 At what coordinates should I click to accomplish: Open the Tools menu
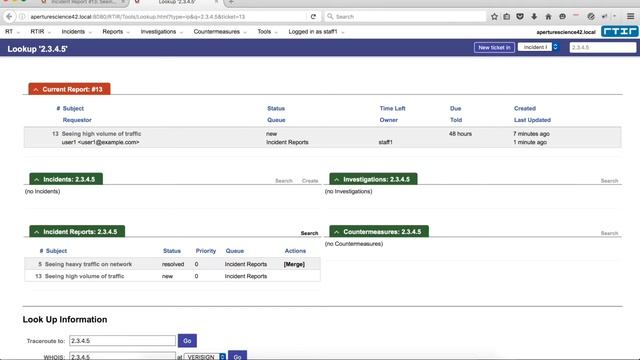pyautogui.click(x=267, y=32)
